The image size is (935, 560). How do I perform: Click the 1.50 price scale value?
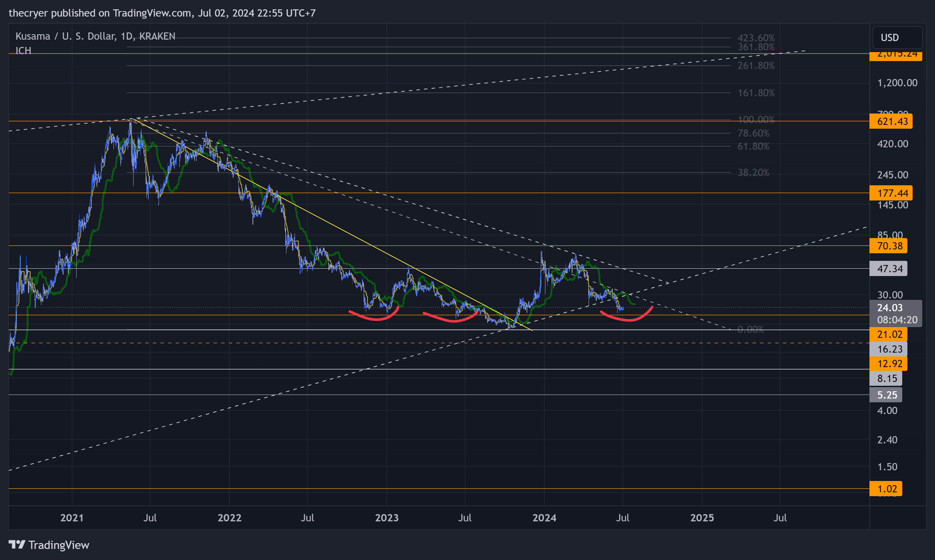[887, 466]
